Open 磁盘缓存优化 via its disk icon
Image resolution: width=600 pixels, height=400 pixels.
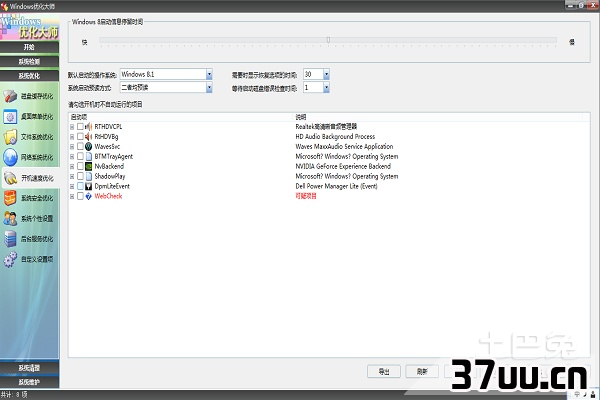tap(10, 96)
